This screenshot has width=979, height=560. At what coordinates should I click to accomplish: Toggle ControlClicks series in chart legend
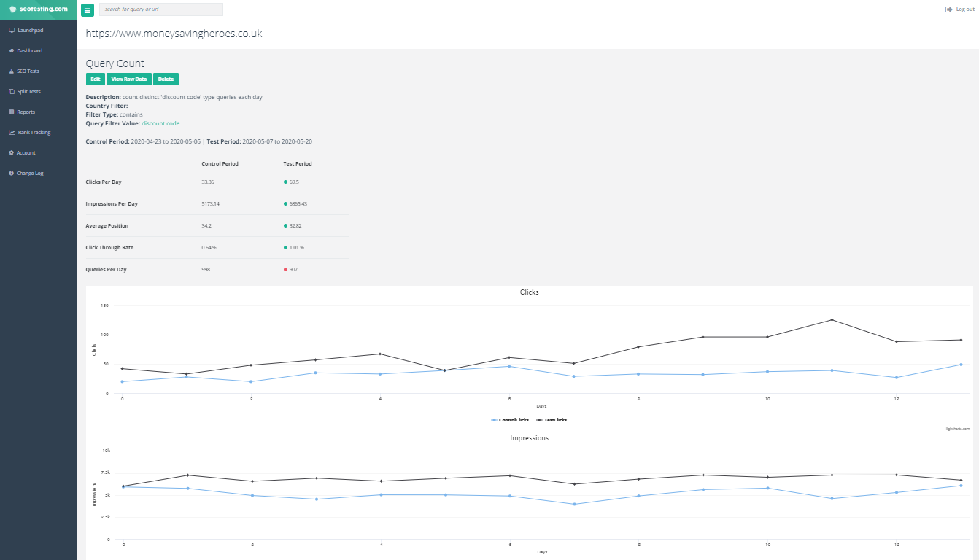click(510, 420)
